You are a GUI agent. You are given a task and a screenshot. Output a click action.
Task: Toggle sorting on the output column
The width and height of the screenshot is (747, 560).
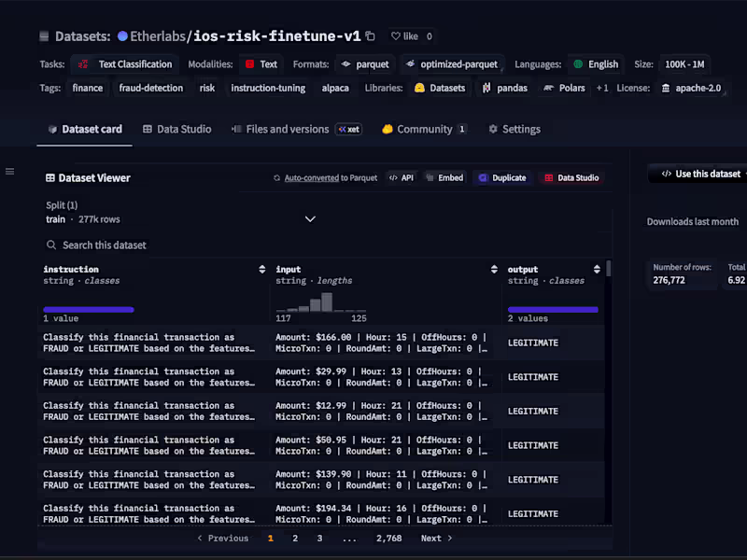click(x=596, y=269)
